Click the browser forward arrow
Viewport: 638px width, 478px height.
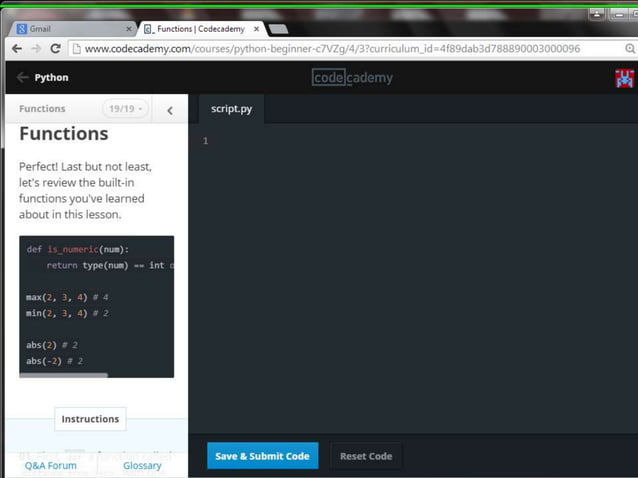pos(37,49)
